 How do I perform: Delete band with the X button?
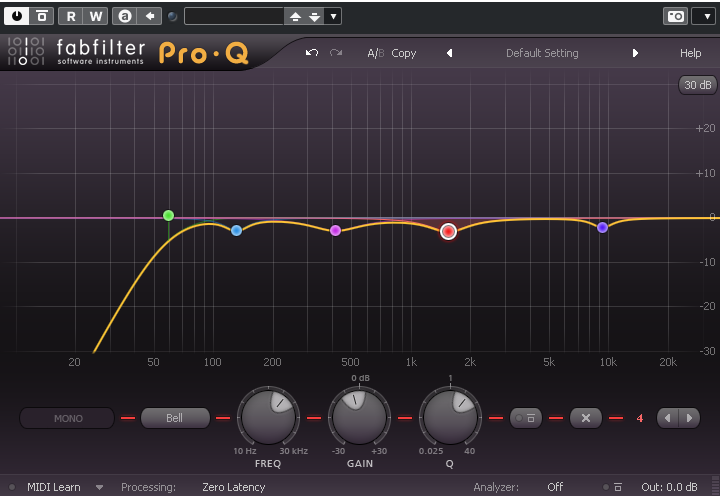[586, 418]
